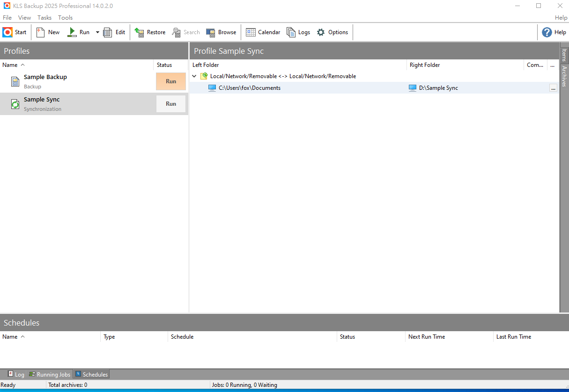
Task: Switch to the Running Jobs tab
Action: pos(50,374)
